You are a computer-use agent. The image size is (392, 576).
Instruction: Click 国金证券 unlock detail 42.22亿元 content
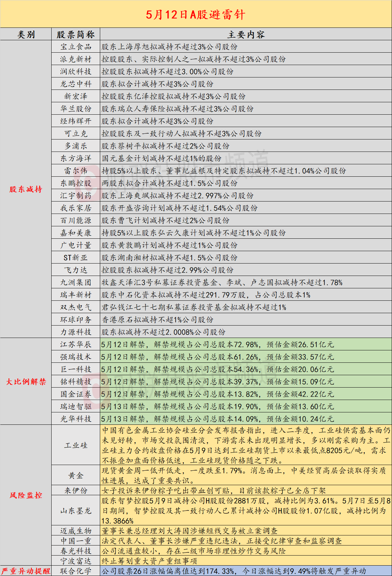coord(217,394)
